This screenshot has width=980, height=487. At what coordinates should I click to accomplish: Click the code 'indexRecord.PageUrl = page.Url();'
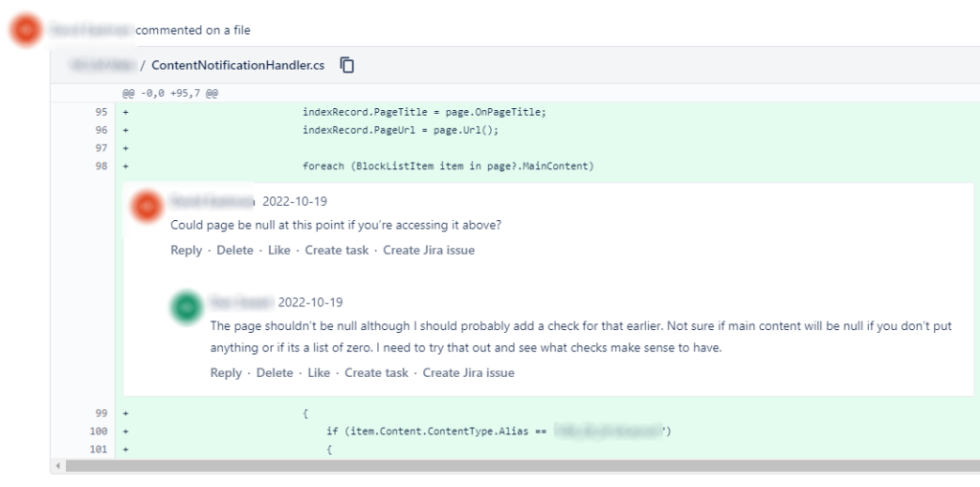[401, 130]
